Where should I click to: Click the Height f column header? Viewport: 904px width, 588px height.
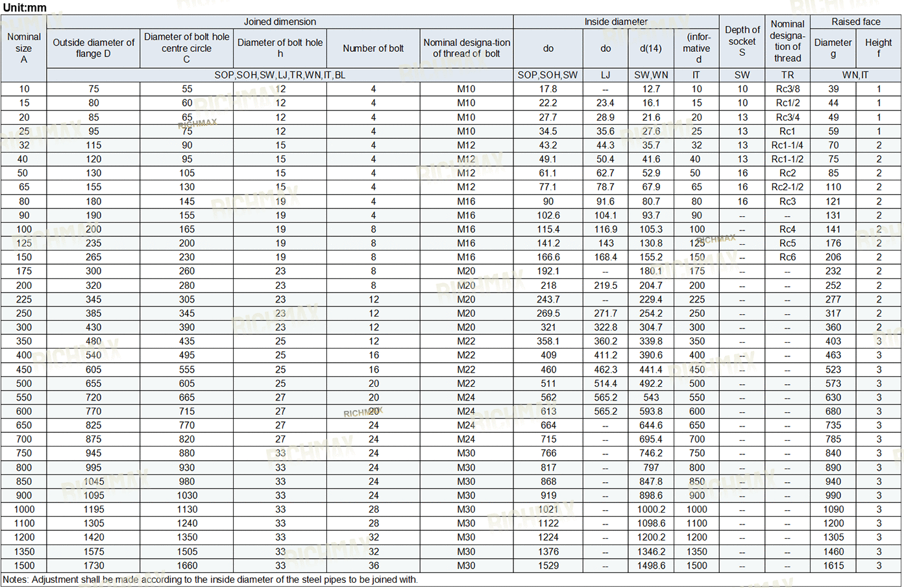(878, 48)
